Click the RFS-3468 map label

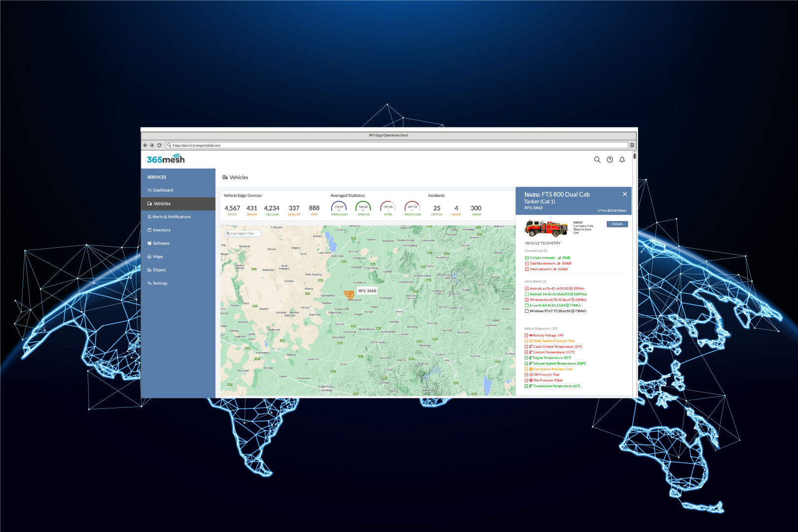367,291
